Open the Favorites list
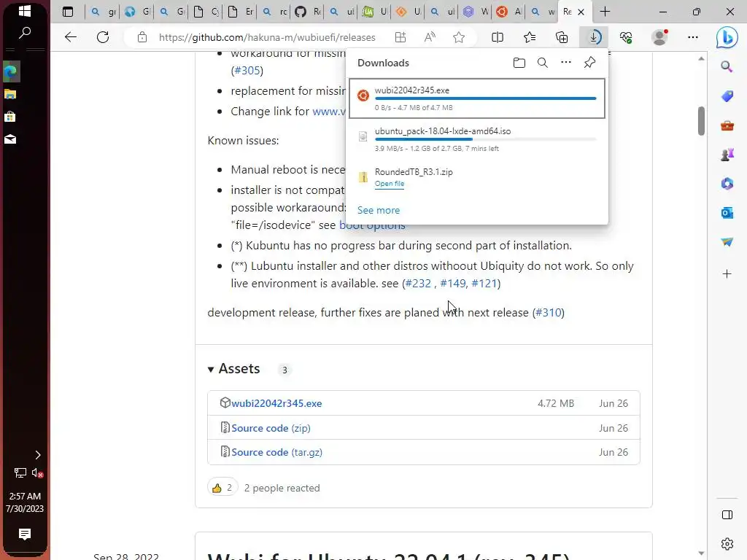 (x=530, y=37)
